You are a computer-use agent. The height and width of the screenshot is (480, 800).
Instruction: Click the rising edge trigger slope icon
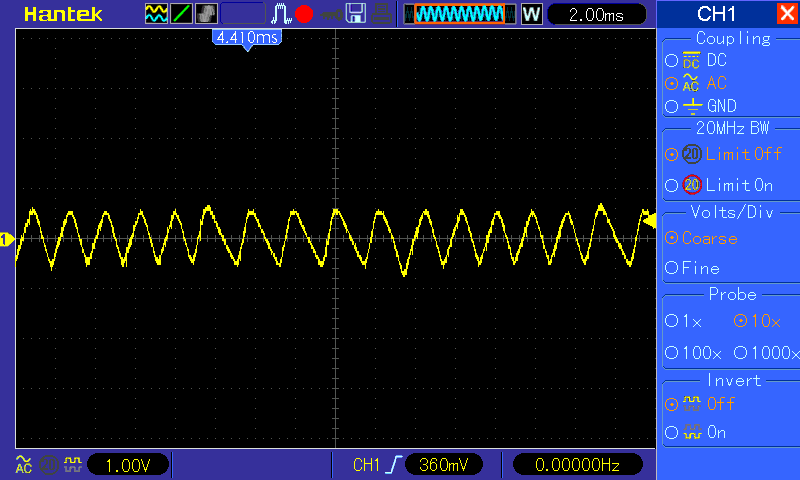click(393, 465)
